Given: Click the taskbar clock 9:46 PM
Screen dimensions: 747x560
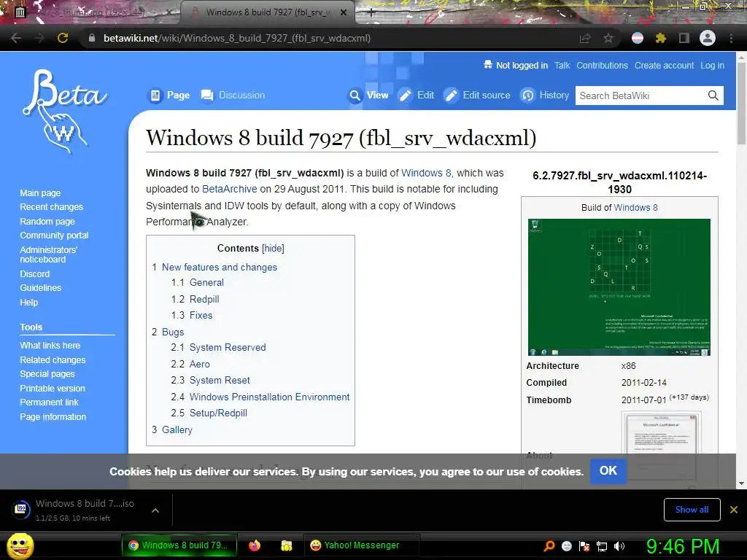Looking at the screenshot, I should (683, 546).
